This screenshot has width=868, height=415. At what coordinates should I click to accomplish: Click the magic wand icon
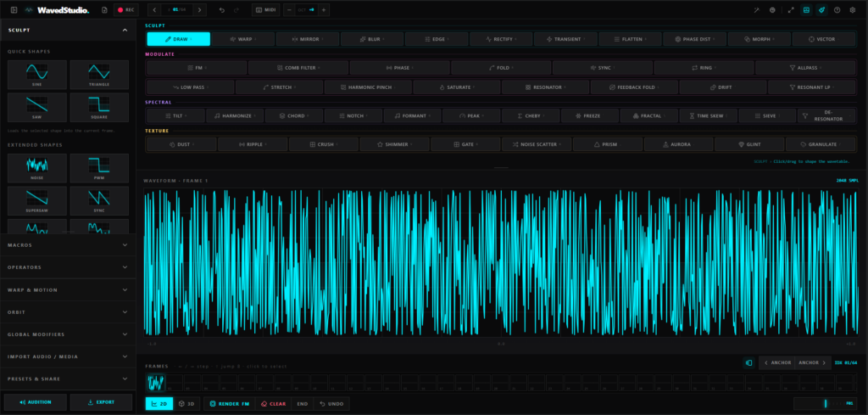pyautogui.click(x=757, y=10)
